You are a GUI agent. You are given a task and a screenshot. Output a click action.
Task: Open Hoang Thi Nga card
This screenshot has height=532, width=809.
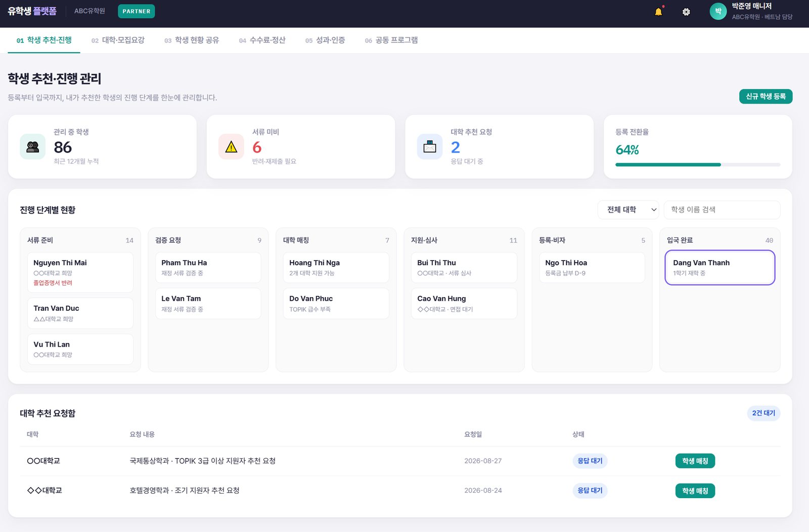(x=336, y=268)
